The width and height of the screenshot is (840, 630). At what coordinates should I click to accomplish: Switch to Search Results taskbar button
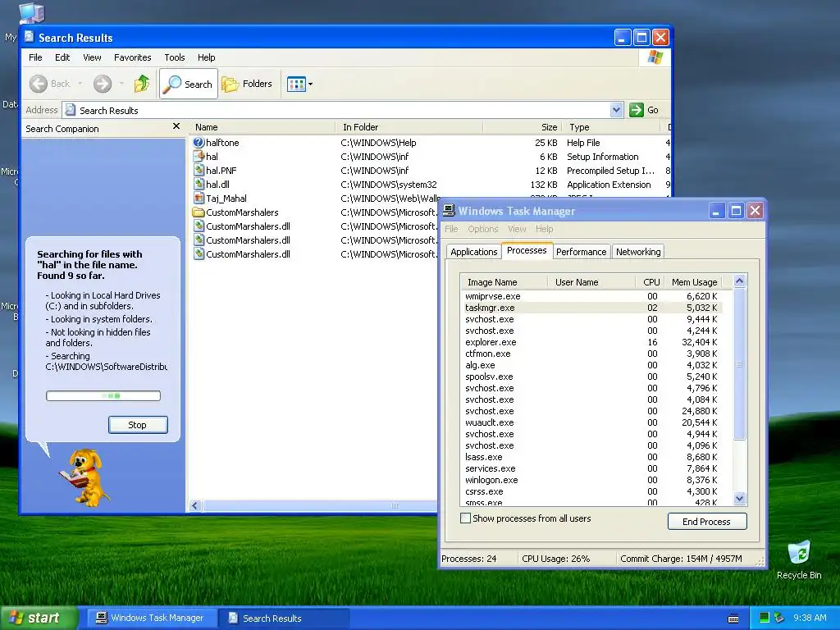point(283,618)
